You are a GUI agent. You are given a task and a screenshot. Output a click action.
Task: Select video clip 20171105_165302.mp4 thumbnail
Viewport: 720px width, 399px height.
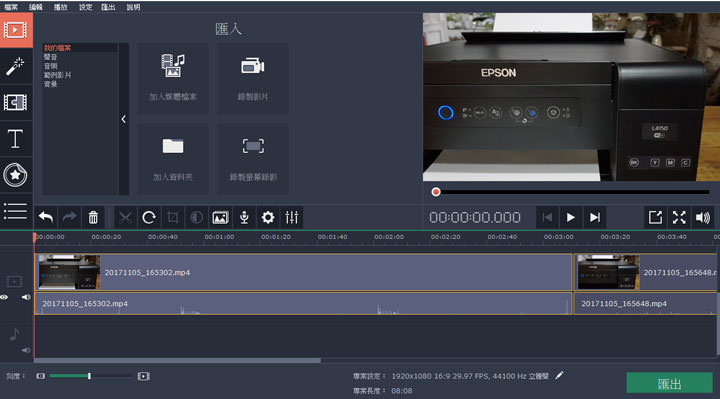69,272
